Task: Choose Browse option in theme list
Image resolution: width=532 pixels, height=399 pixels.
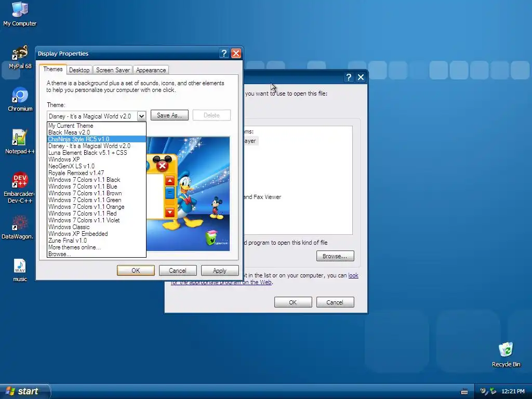Action: click(96, 254)
